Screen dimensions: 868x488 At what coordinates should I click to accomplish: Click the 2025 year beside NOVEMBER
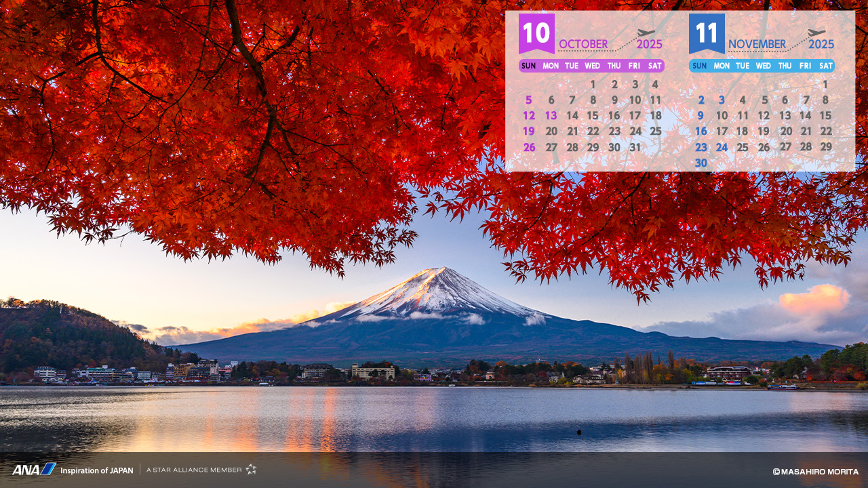pyautogui.click(x=821, y=45)
